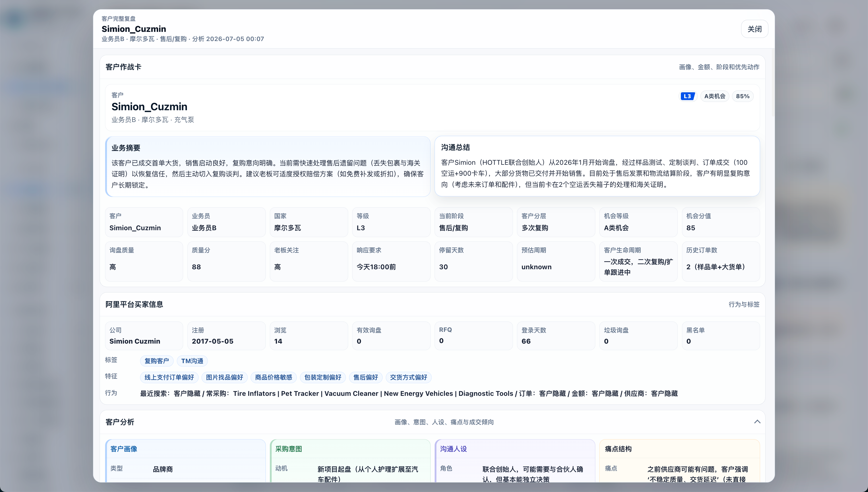868x492 pixels.
Task: Click the 阿里平台买家信息 section title
Action: [x=134, y=305]
